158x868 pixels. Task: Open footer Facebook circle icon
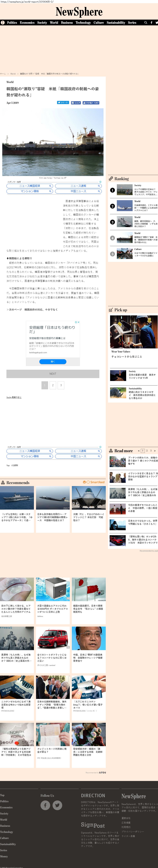click(x=45, y=805)
